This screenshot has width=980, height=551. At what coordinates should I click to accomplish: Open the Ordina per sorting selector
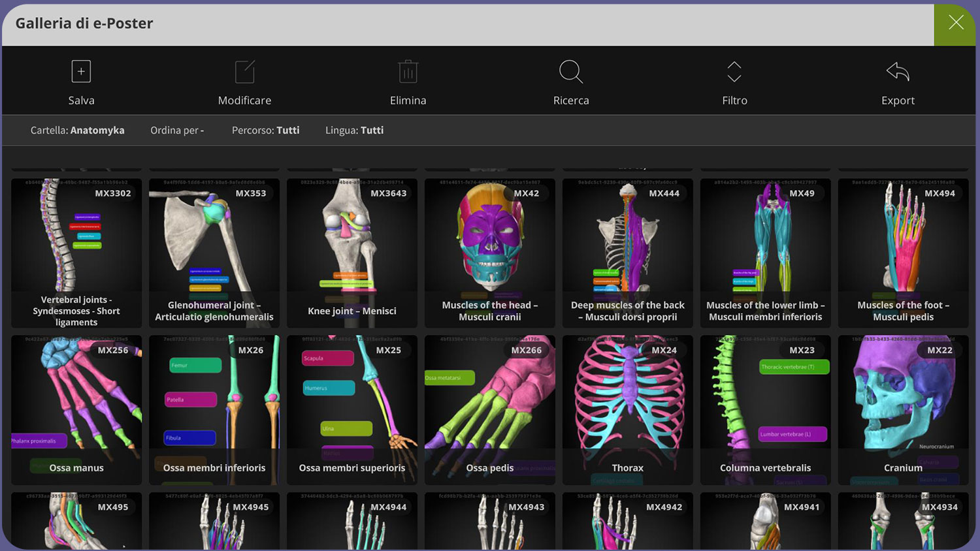(177, 130)
